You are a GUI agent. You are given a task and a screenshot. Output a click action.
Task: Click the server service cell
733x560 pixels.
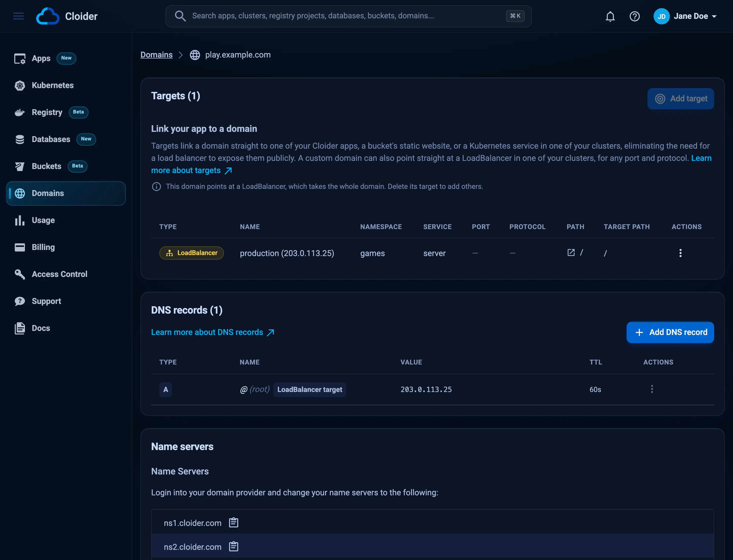(x=434, y=253)
